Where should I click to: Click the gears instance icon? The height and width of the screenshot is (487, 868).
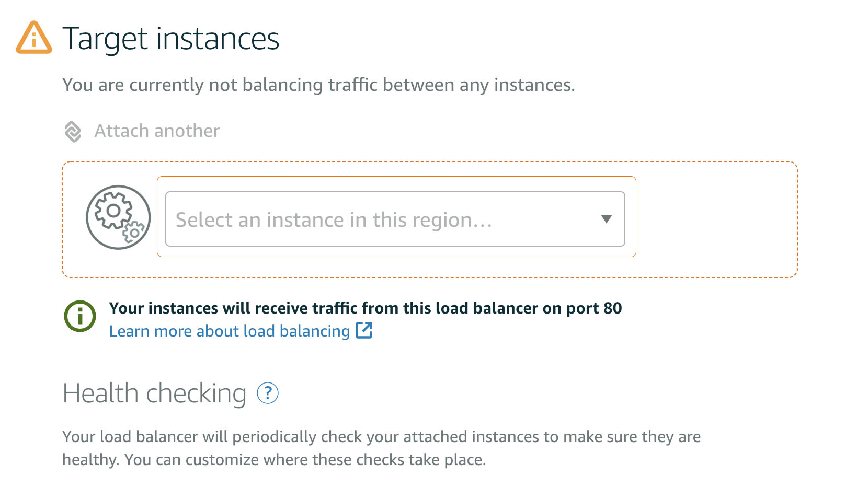click(x=118, y=217)
